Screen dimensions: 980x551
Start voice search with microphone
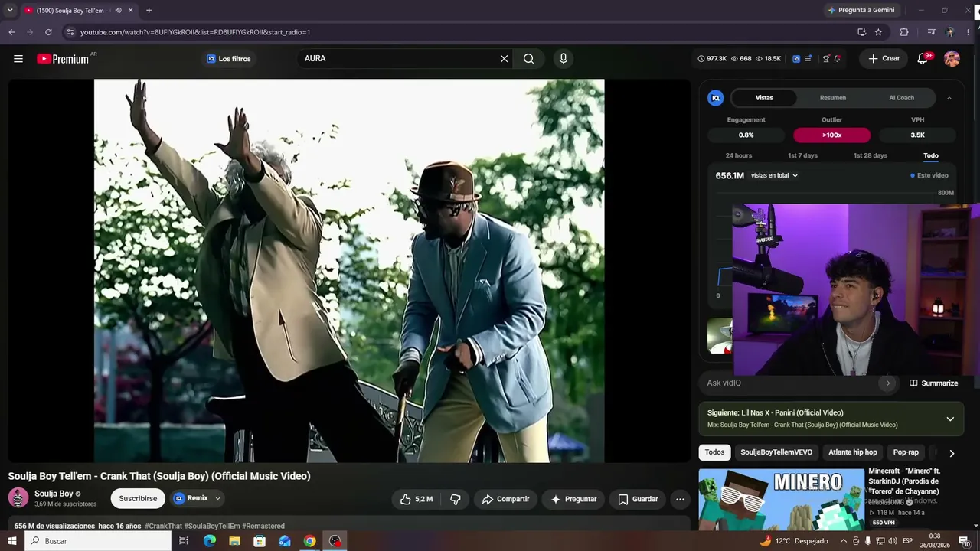tap(563, 59)
